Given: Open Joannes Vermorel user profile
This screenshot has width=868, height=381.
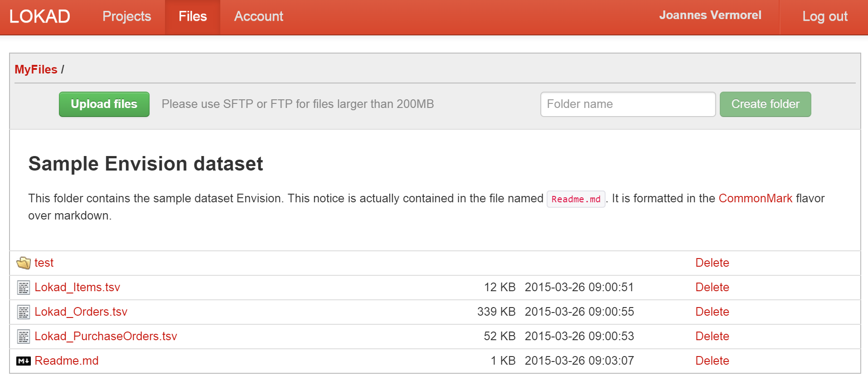Looking at the screenshot, I should pos(710,15).
